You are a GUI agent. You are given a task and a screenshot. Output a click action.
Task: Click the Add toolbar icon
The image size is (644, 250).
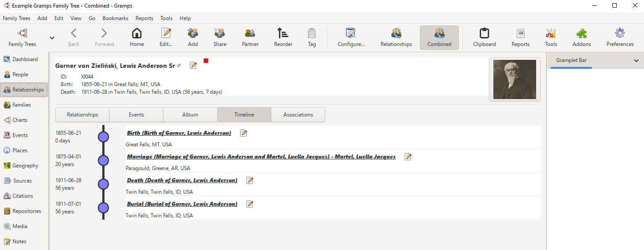193,37
